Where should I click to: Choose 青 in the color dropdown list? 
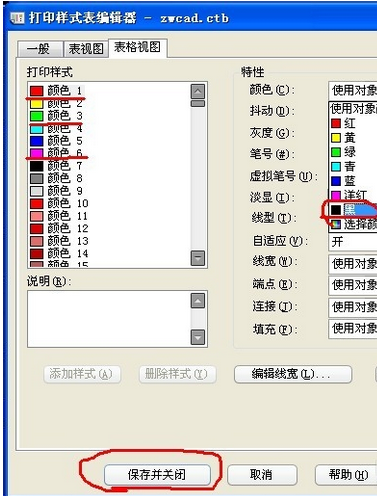coord(353,166)
